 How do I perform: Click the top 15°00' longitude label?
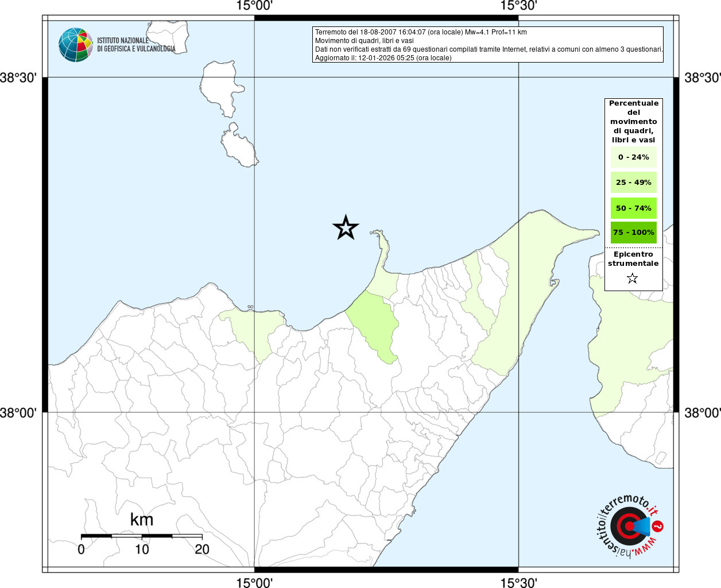[x=254, y=6]
